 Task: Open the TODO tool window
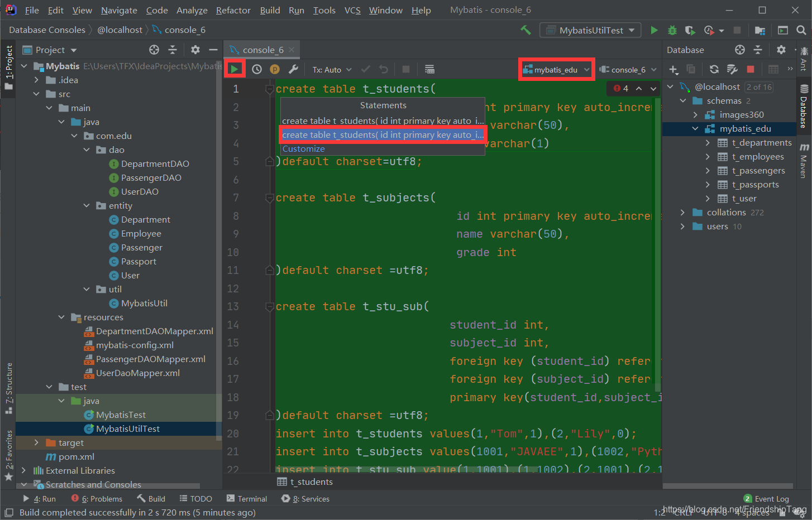coord(196,499)
